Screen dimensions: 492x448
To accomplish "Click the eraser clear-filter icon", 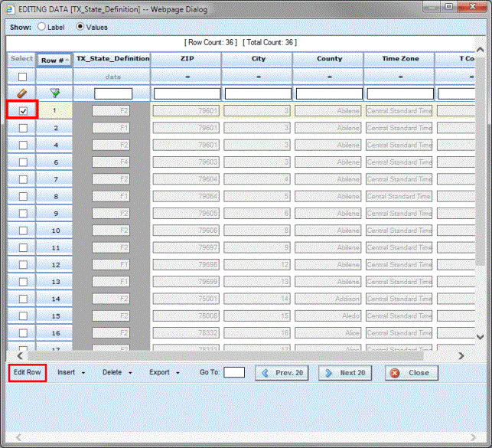I will tap(21, 93).
